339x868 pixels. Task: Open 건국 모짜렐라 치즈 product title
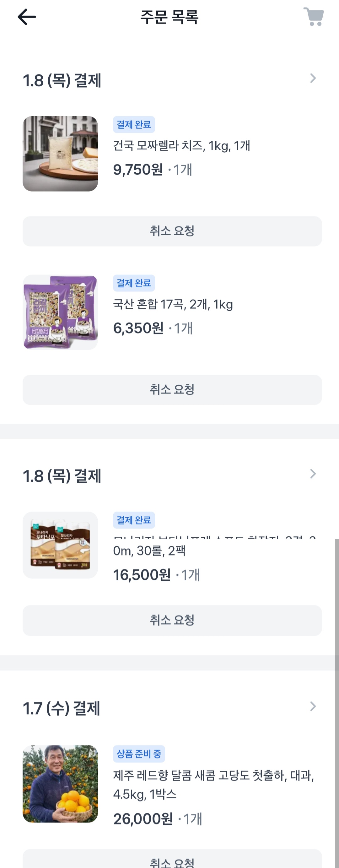point(181,146)
